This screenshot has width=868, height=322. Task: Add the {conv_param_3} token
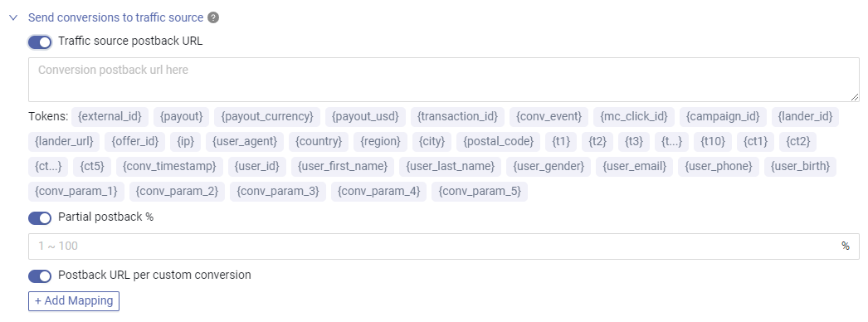(278, 192)
